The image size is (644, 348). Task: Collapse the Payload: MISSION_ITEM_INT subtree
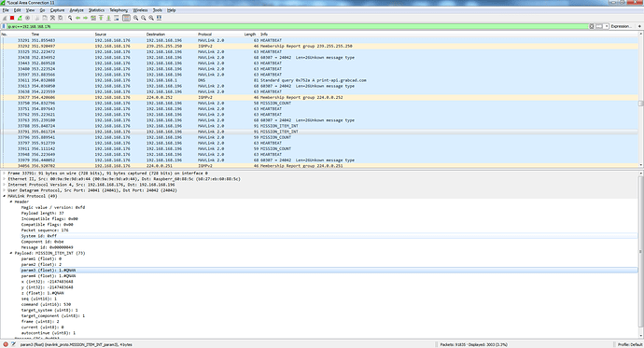pyautogui.click(x=11, y=253)
